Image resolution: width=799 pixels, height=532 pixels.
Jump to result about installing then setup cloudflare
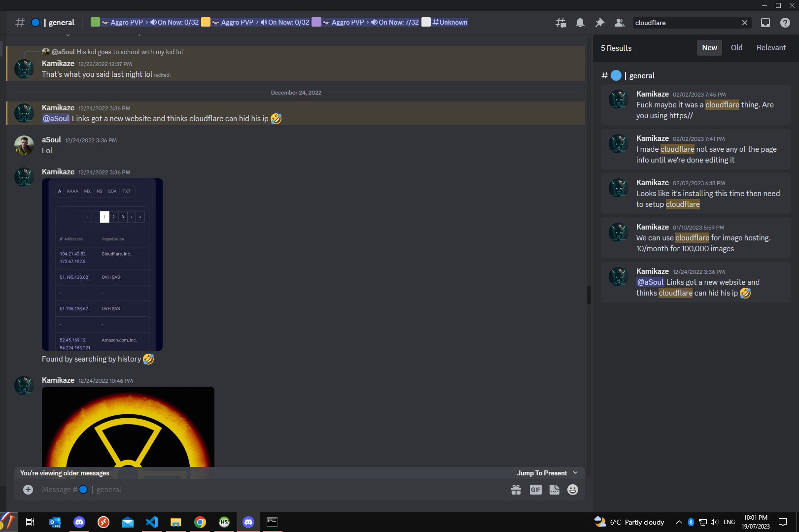pyautogui.click(x=695, y=194)
